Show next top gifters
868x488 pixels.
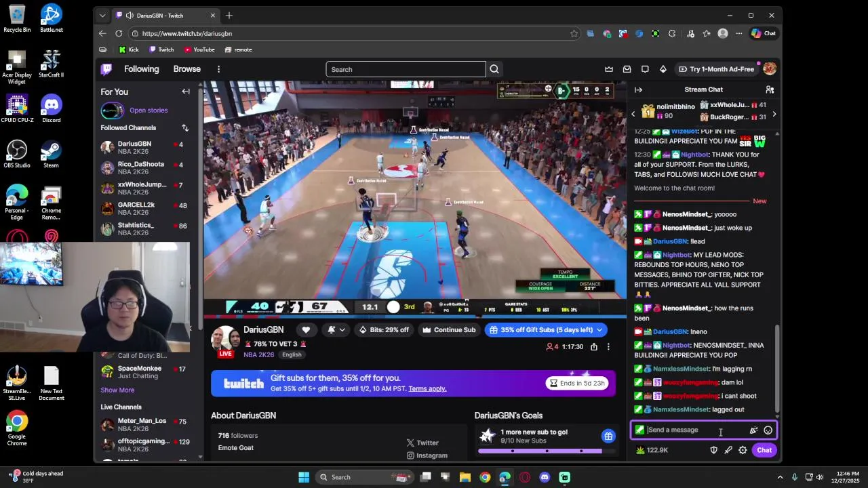pyautogui.click(x=774, y=114)
